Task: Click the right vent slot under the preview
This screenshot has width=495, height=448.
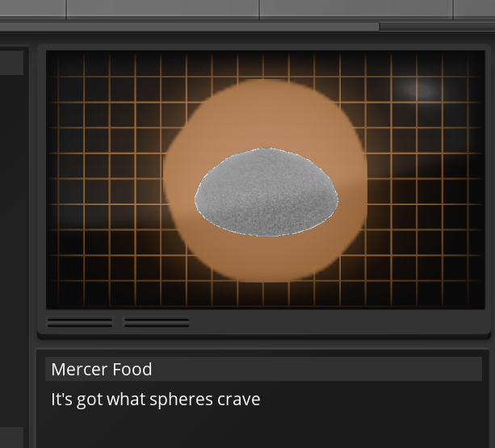Action: click(157, 322)
